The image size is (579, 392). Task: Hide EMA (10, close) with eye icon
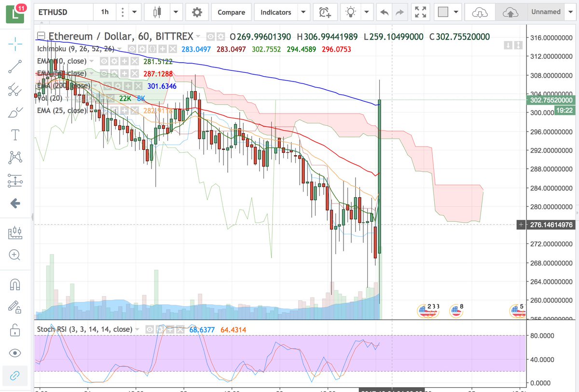click(x=103, y=62)
